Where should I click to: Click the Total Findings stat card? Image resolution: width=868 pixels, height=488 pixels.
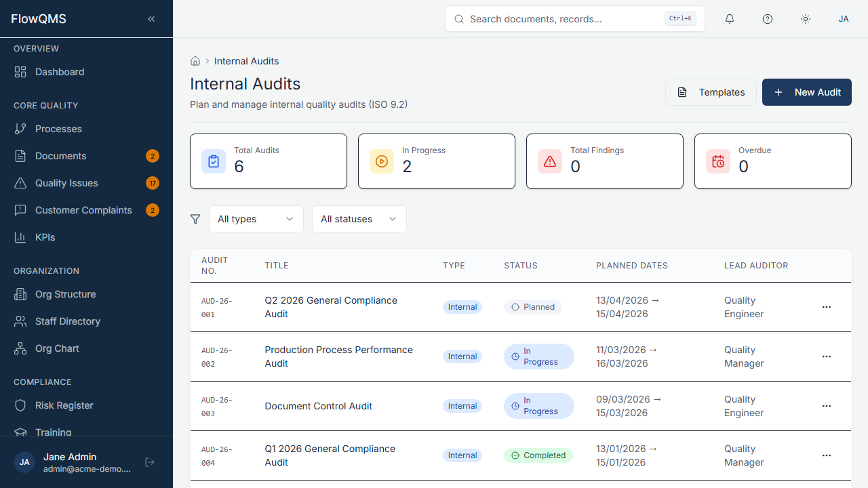604,161
